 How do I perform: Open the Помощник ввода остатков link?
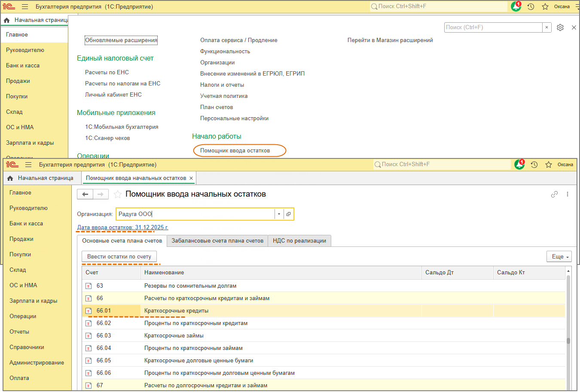click(235, 151)
